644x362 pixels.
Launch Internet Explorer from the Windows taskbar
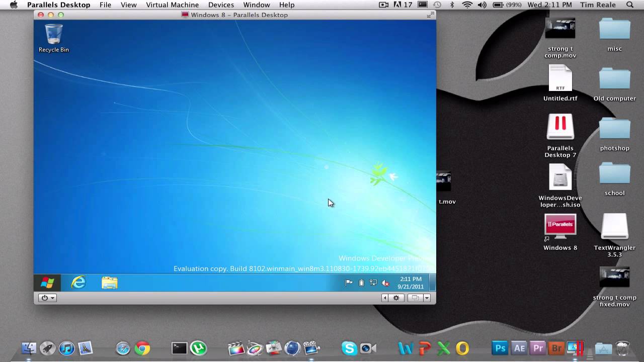(x=78, y=283)
